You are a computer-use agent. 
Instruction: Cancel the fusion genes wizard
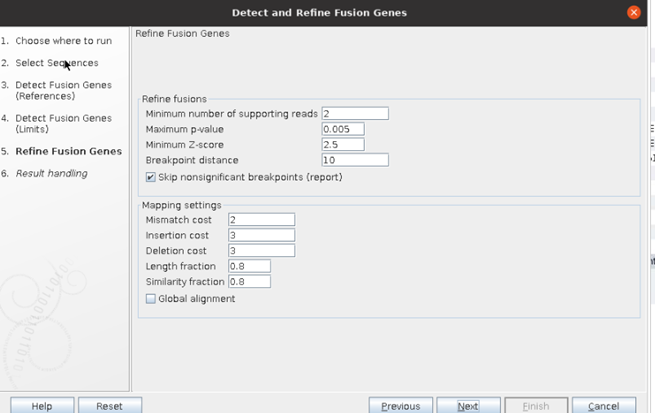click(604, 406)
